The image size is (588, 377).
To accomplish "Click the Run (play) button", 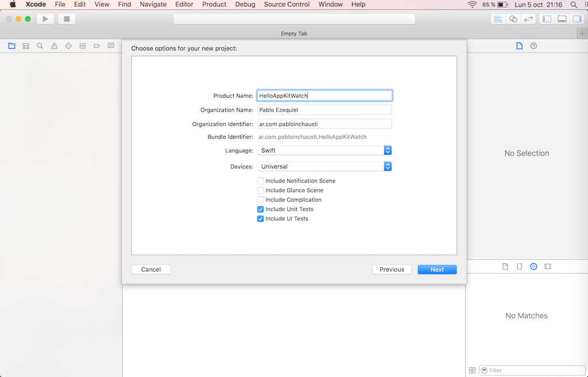I will pos(45,19).
